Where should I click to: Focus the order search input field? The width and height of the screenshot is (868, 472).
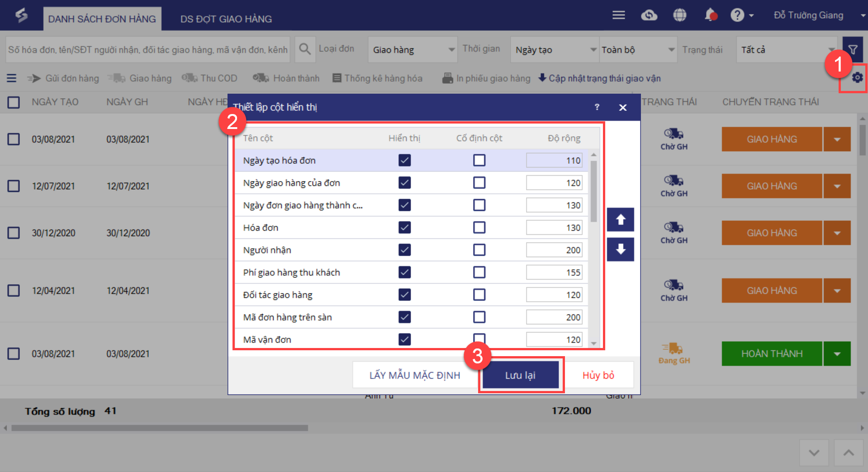pos(148,50)
